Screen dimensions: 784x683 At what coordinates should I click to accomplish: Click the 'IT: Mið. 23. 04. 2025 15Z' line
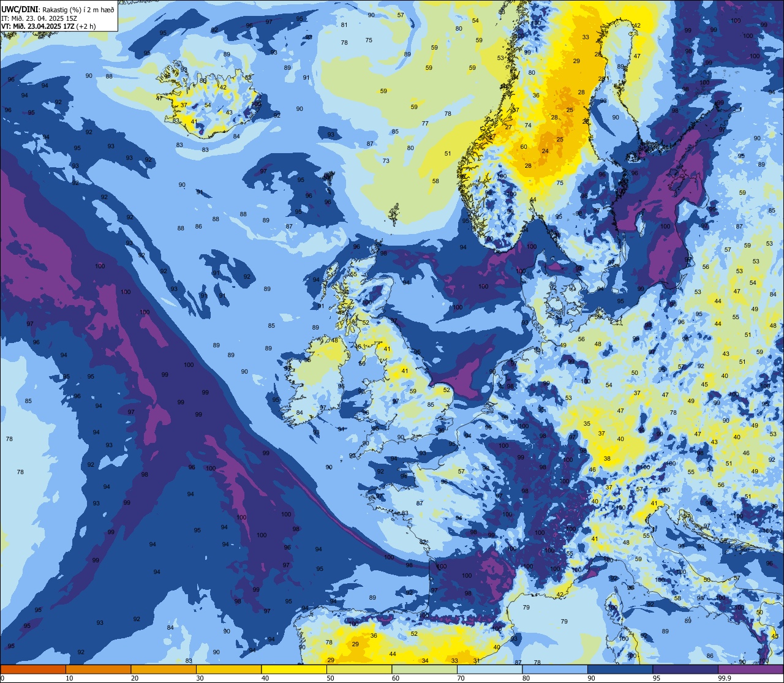pyautogui.click(x=39, y=18)
